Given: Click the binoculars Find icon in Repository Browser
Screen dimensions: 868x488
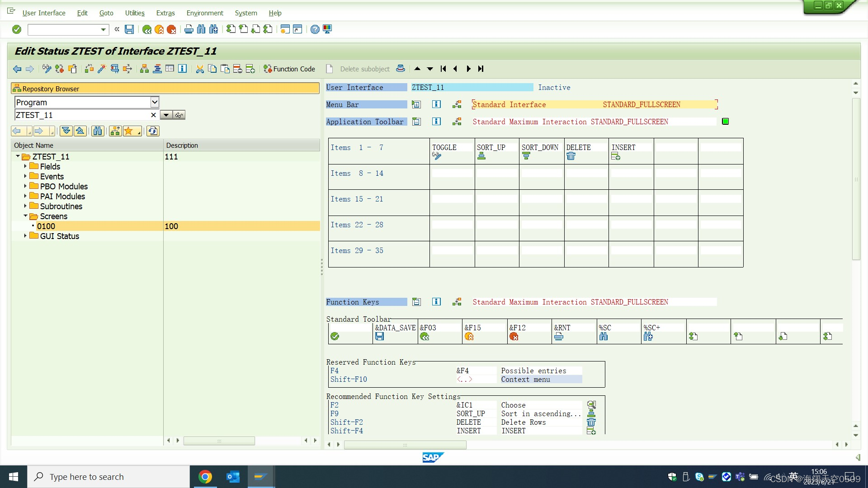Looking at the screenshot, I should [97, 131].
